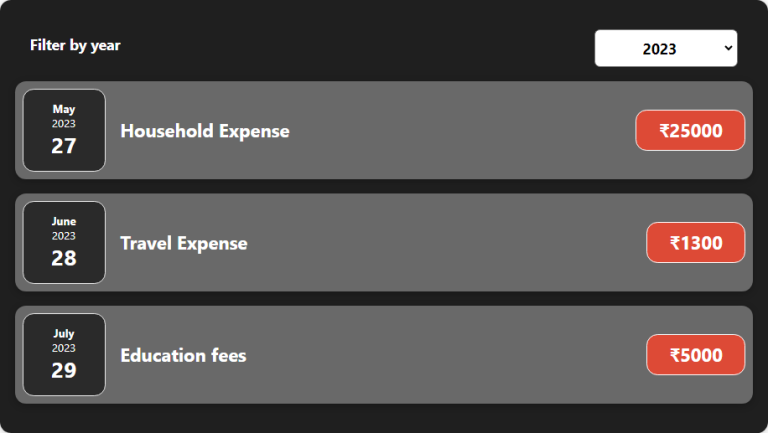Click the month label May

[x=64, y=109]
